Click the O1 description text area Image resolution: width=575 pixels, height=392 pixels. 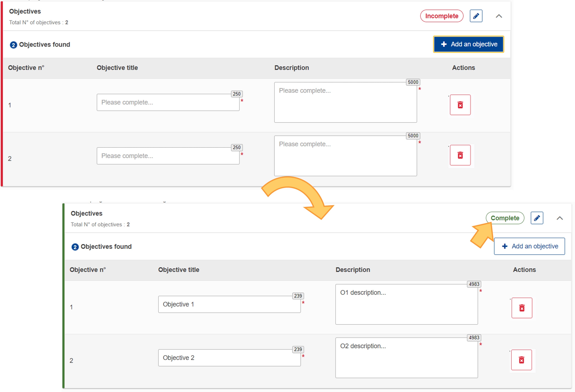click(x=407, y=304)
